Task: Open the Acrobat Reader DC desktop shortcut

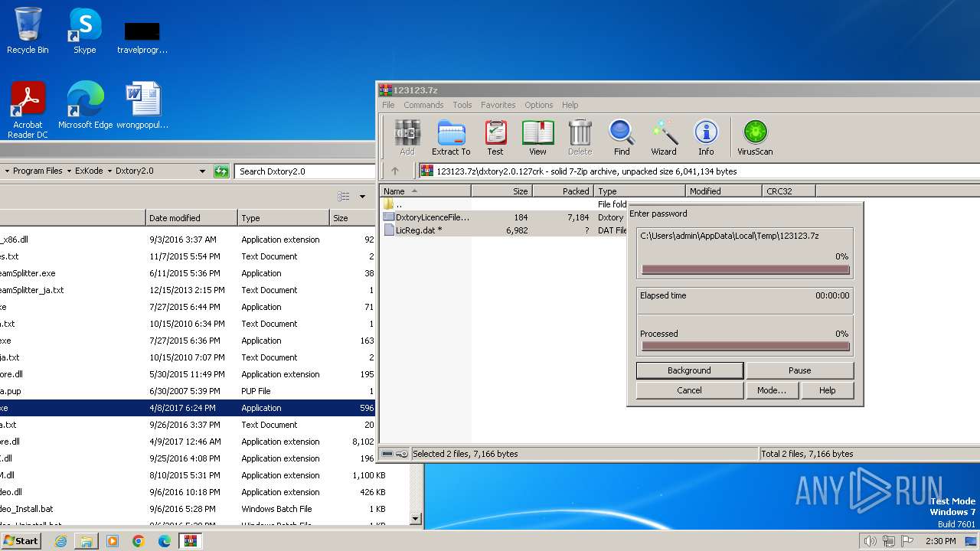Action: coord(28,110)
